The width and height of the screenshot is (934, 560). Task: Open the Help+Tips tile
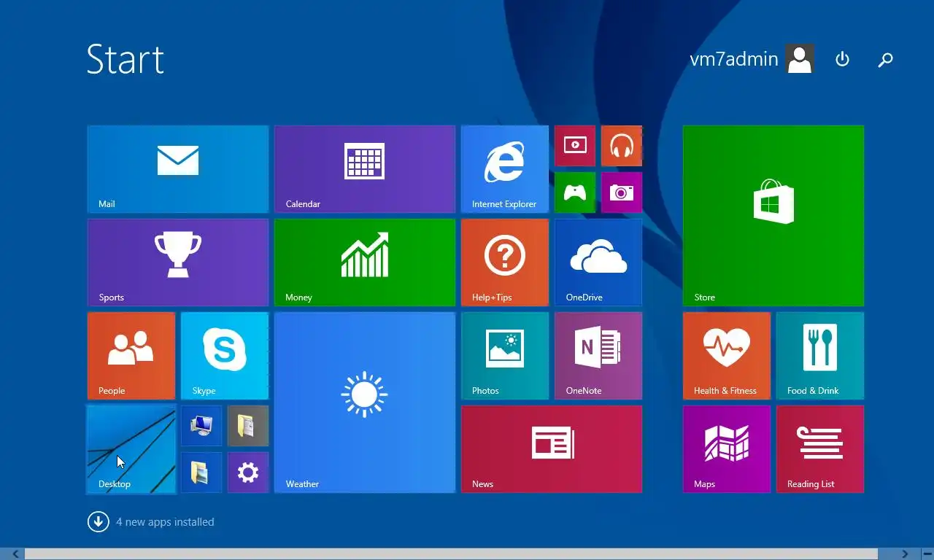(x=505, y=262)
